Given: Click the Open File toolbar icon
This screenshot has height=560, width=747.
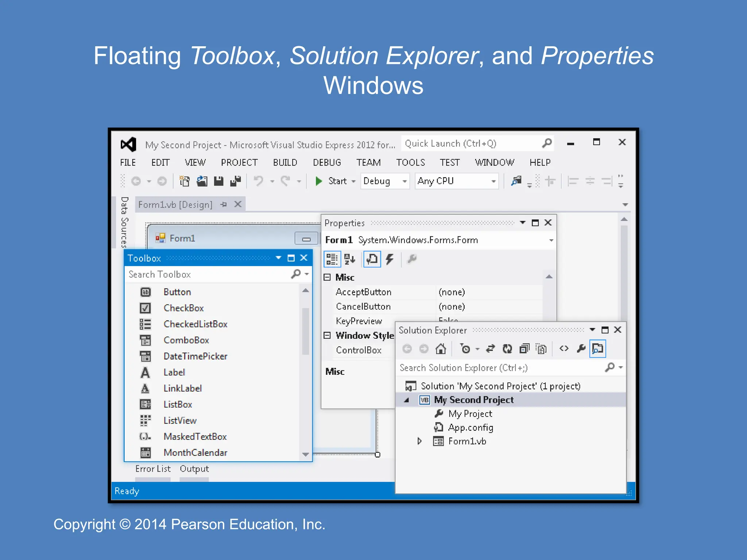Looking at the screenshot, I should (202, 181).
